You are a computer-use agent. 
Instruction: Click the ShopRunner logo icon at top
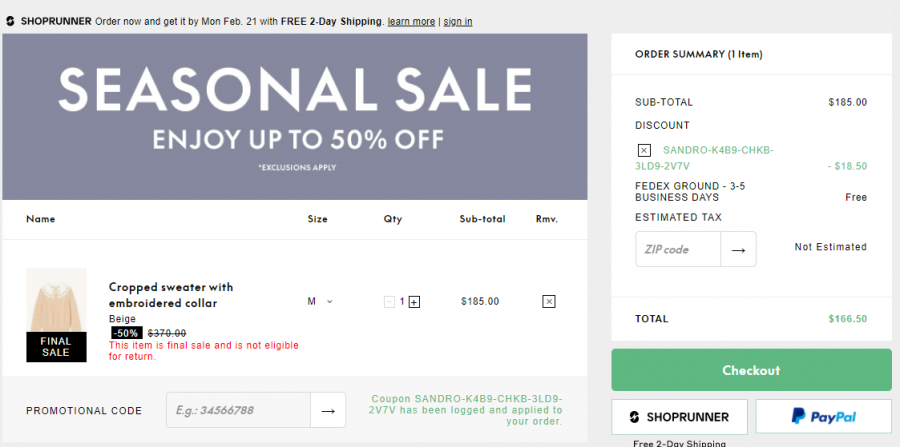coord(10,21)
